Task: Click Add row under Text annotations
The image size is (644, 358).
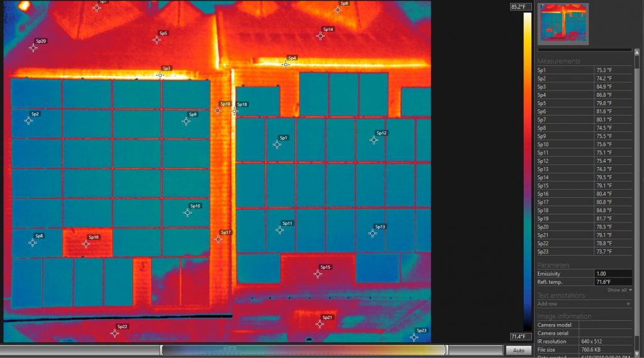Action: [547, 304]
